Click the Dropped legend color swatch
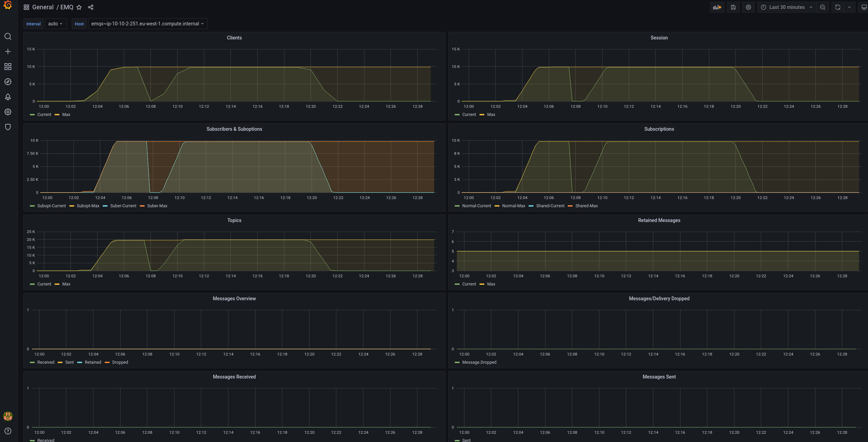This screenshot has width=868, height=442. click(107, 362)
